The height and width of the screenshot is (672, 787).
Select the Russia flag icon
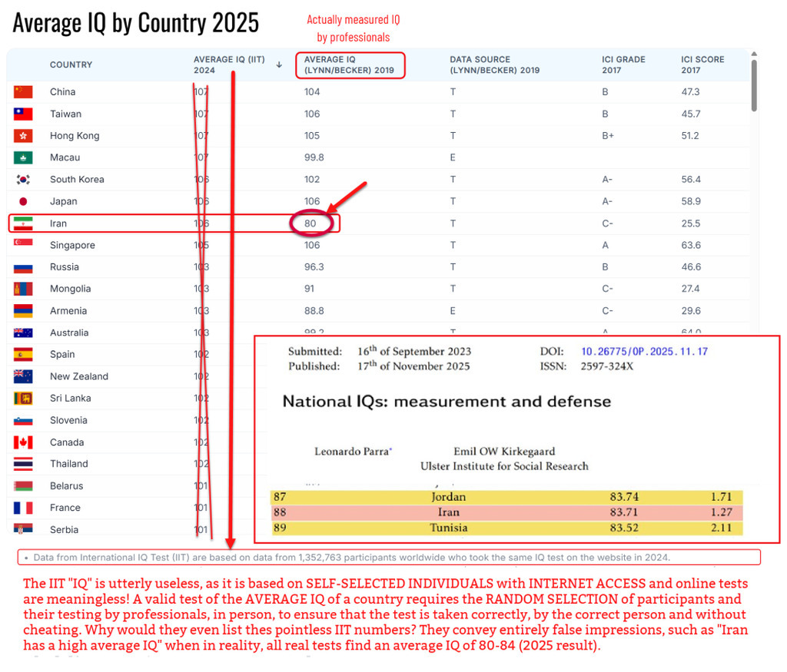point(23,267)
